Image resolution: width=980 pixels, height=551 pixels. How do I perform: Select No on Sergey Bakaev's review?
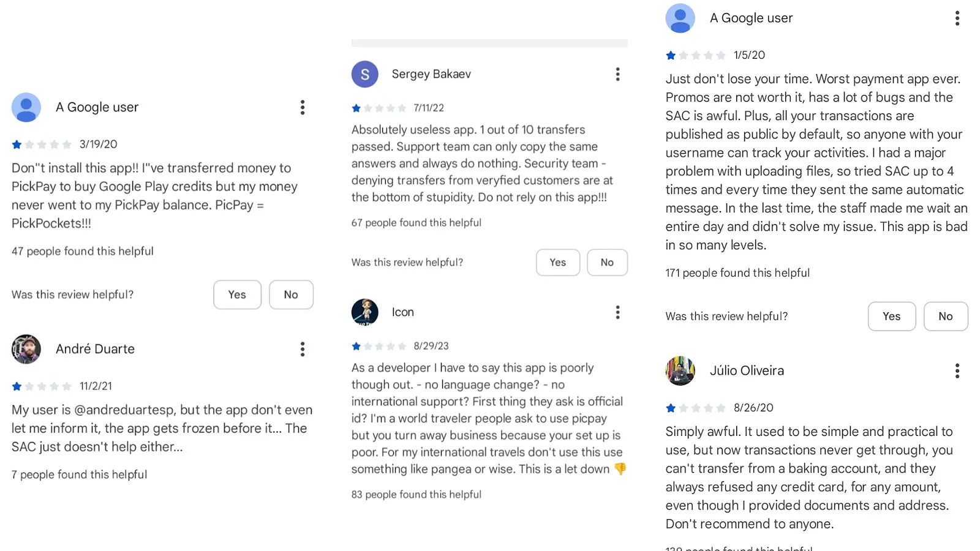[607, 262]
